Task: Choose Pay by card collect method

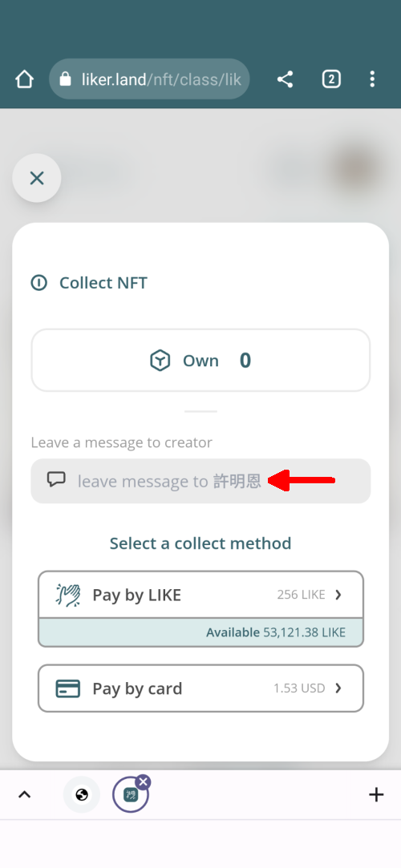Action: pos(200,688)
